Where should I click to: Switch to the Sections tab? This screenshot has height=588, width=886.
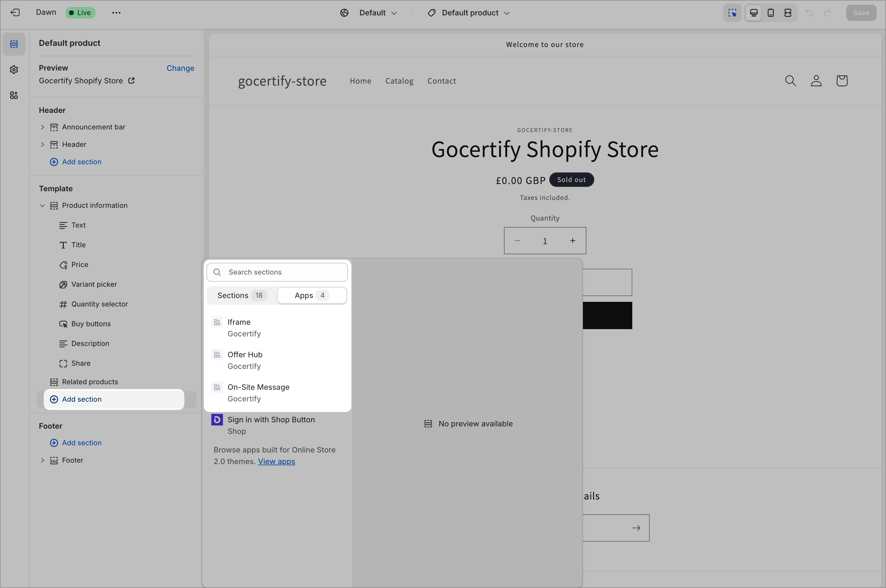click(240, 295)
